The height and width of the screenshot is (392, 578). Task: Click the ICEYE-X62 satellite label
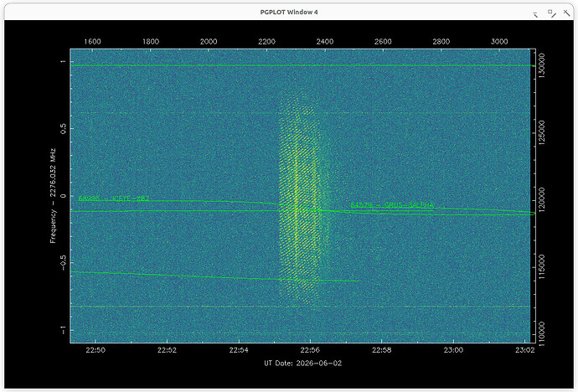[114, 199]
